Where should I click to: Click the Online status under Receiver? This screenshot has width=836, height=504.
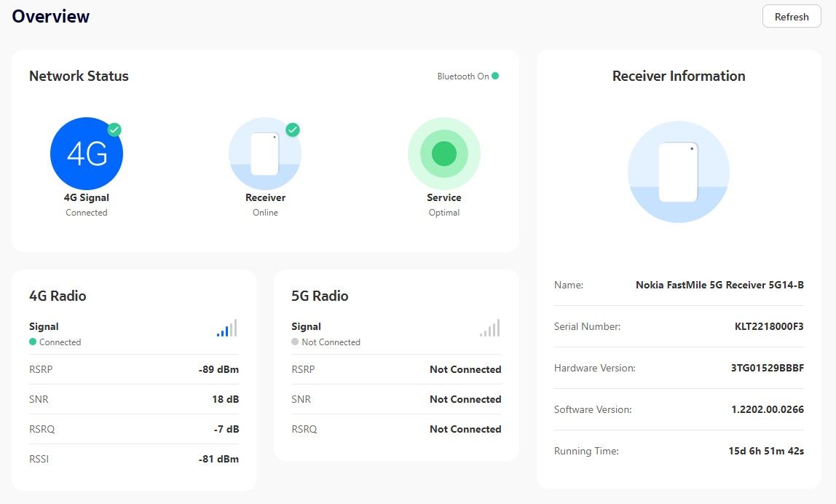click(x=265, y=212)
